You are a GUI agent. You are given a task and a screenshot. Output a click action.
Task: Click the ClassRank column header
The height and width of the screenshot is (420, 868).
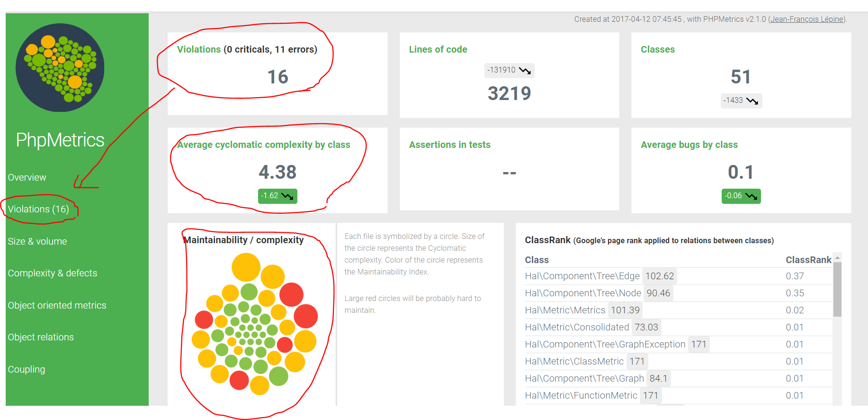click(x=808, y=260)
